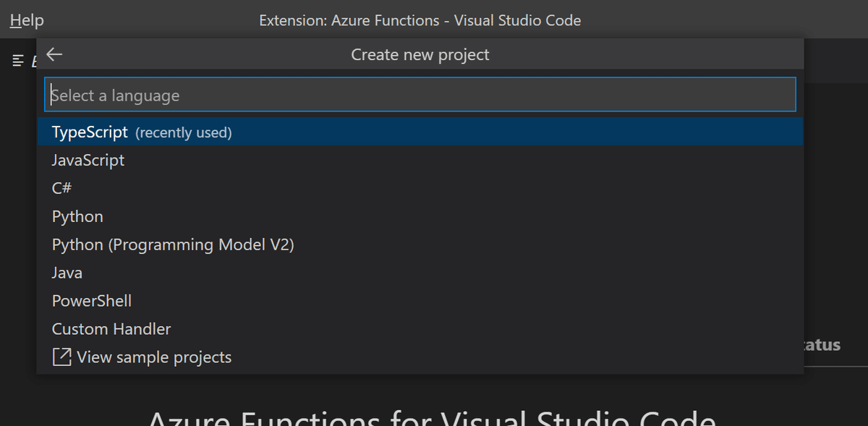Click the Status heading on the right
The image size is (868, 426).
820,344
